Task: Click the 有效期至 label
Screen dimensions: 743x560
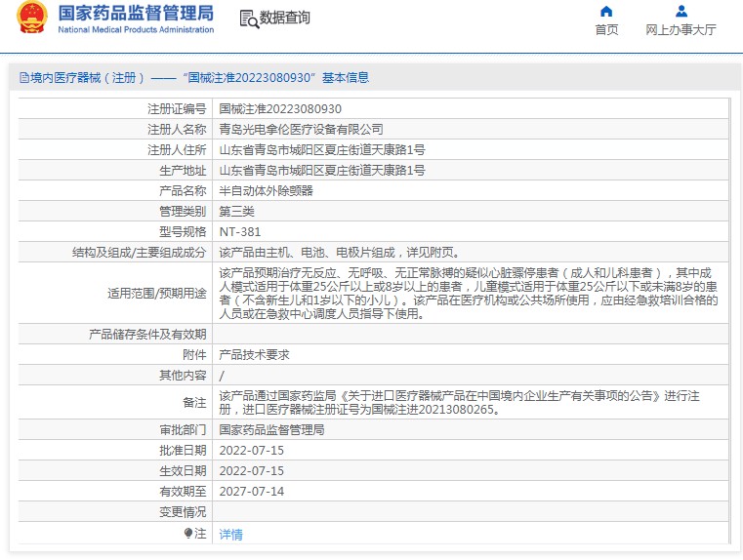Action: coord(183,492)
